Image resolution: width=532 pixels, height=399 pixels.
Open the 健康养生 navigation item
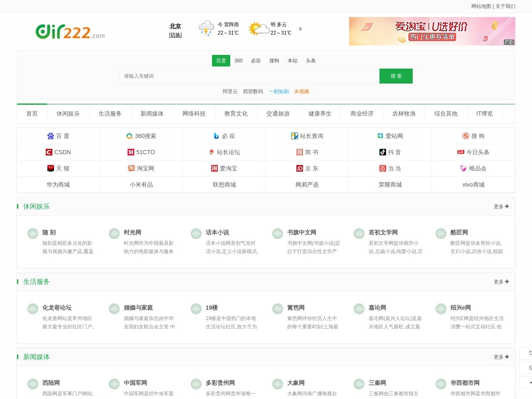tap(320, 114)
